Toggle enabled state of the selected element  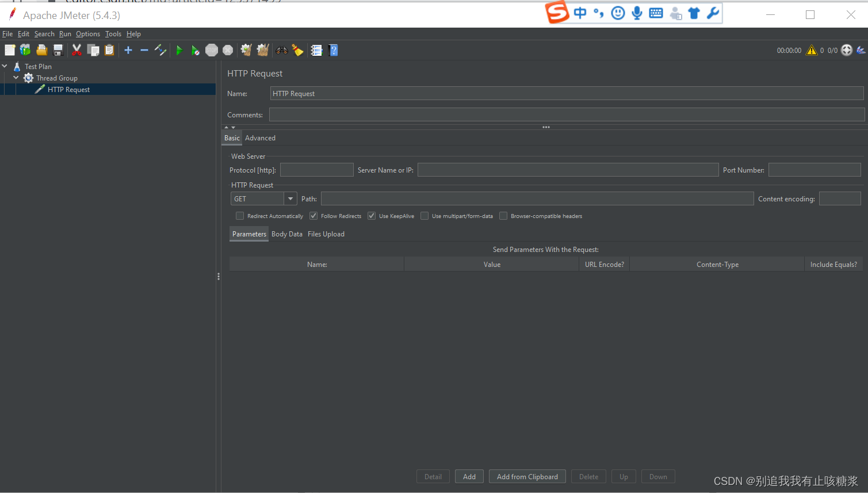tap(160, 51)
